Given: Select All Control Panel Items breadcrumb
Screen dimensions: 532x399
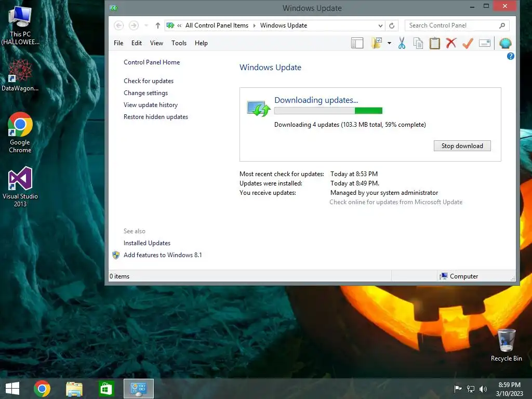Looking at the screenshot, I should coord(217,25).
